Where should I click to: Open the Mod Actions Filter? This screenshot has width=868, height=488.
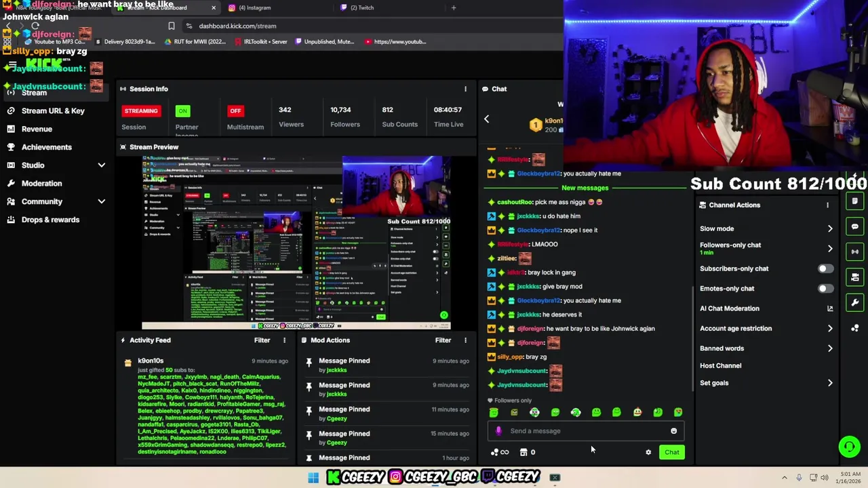pos(443,340)
